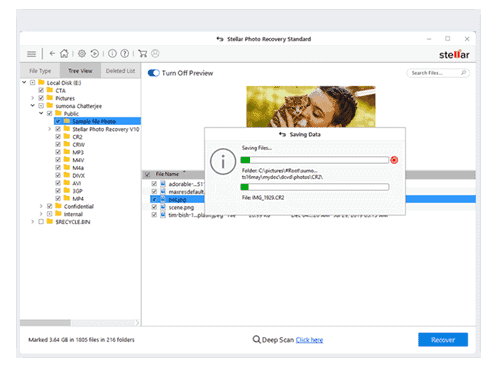Click the scene.png file icon
Viewport: 494px width, 371px height.
pos(163,207)
